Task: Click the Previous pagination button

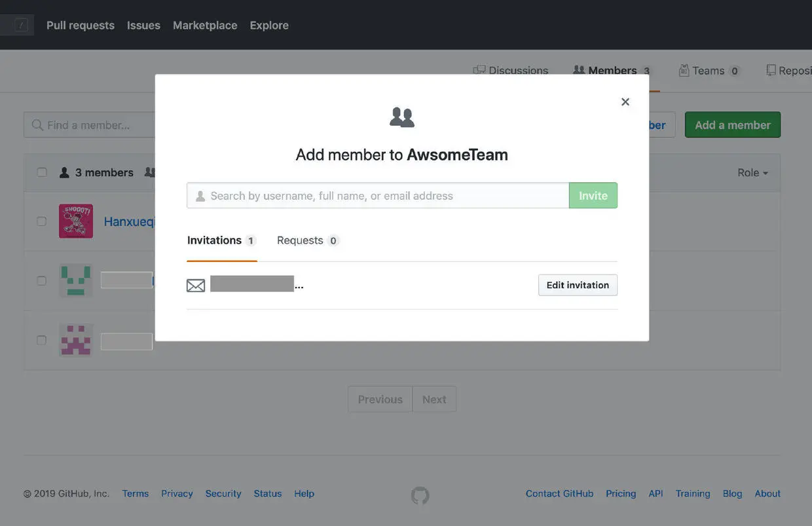Action: [380, 399]
